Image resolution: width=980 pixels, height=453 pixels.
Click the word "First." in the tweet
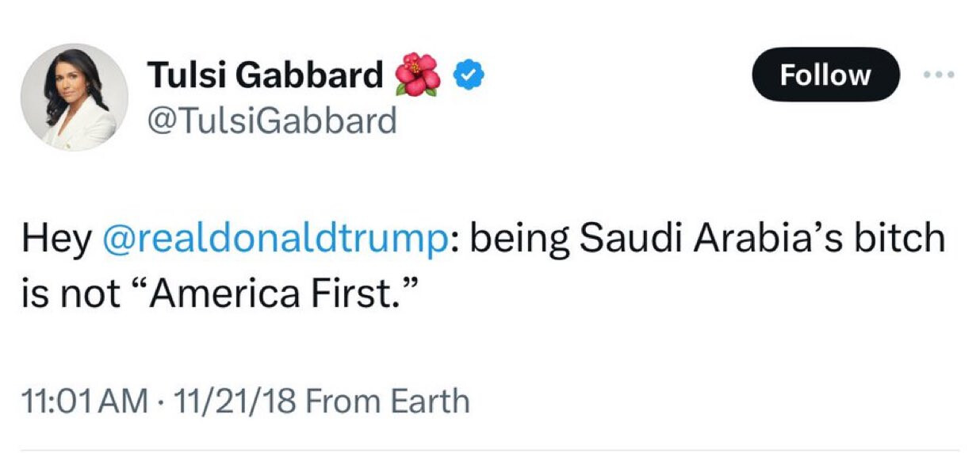tap(366, 294)
